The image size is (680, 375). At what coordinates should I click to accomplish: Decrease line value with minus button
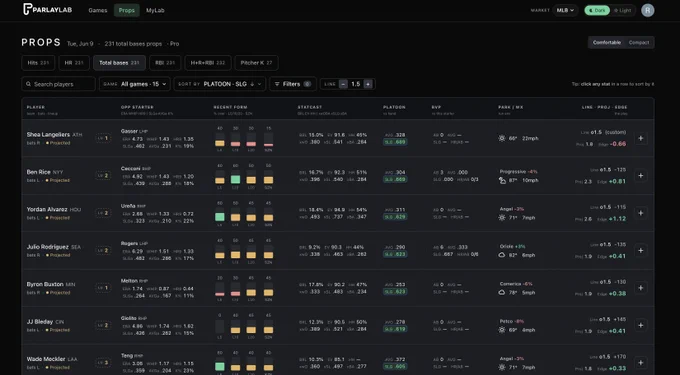pos(343,84)
